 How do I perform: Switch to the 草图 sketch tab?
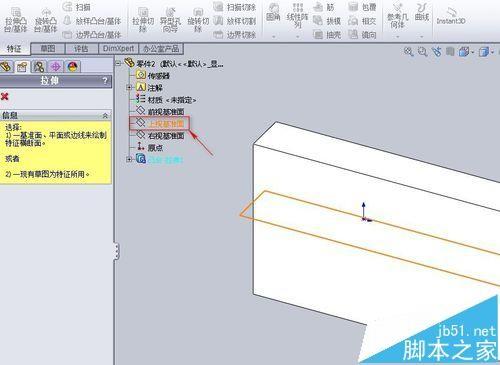tap(48, 49)
